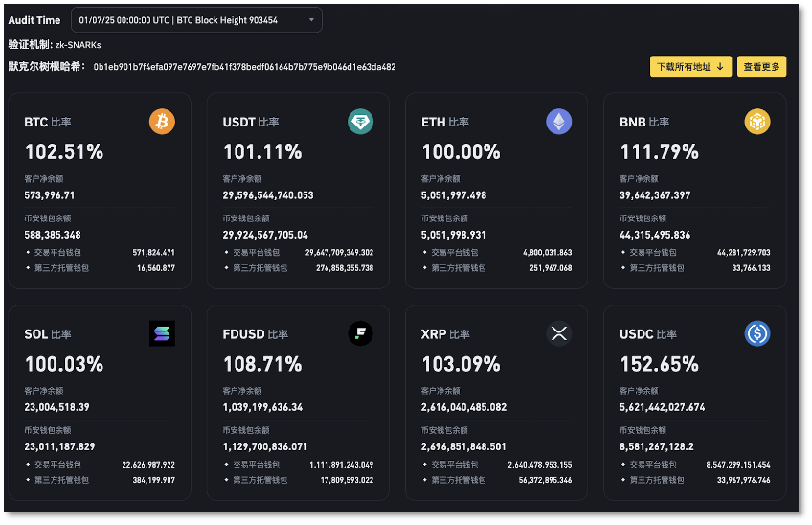Click the BNB coin icon
The height and width of the screenshot is (525, 812).
click(x=757, y=122)
